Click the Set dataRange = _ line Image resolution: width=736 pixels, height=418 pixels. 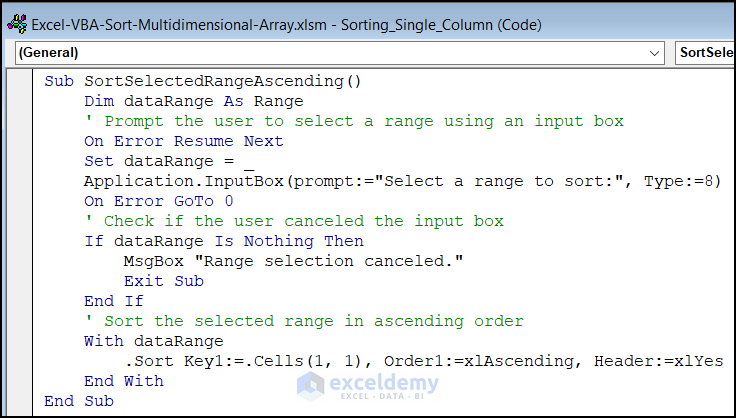[169, 161]
